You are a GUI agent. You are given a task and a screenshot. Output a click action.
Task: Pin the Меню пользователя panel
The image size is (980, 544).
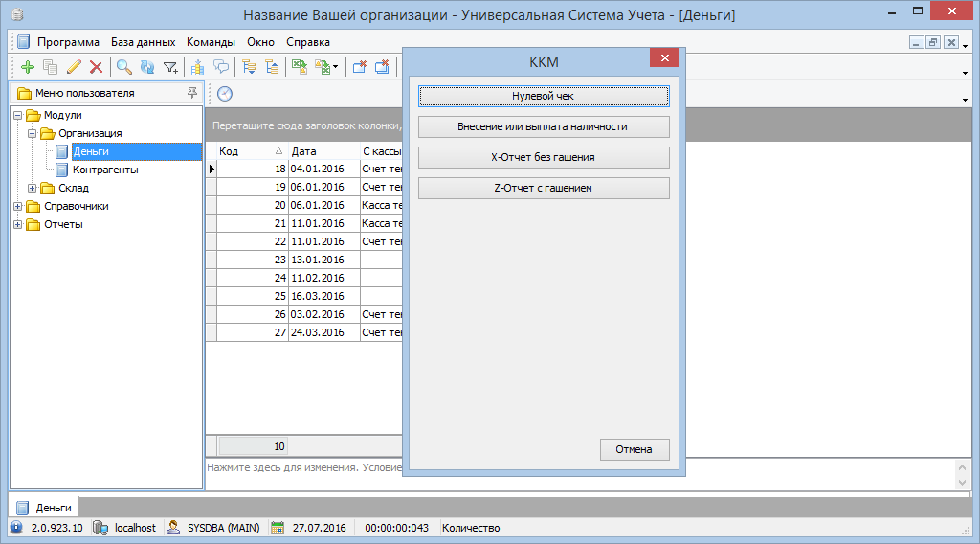click(x=192, y=93)
